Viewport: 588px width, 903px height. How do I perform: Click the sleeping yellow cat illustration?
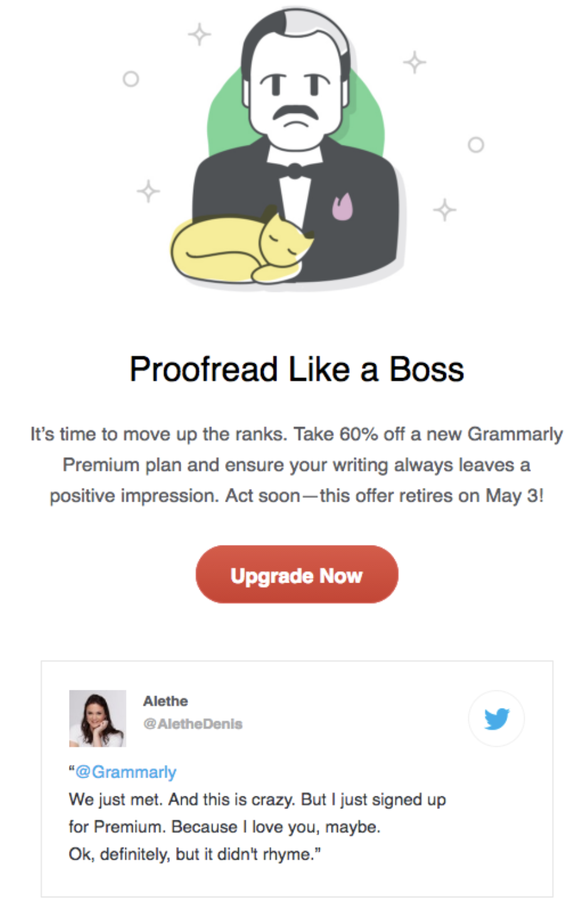tap(242, 245)
